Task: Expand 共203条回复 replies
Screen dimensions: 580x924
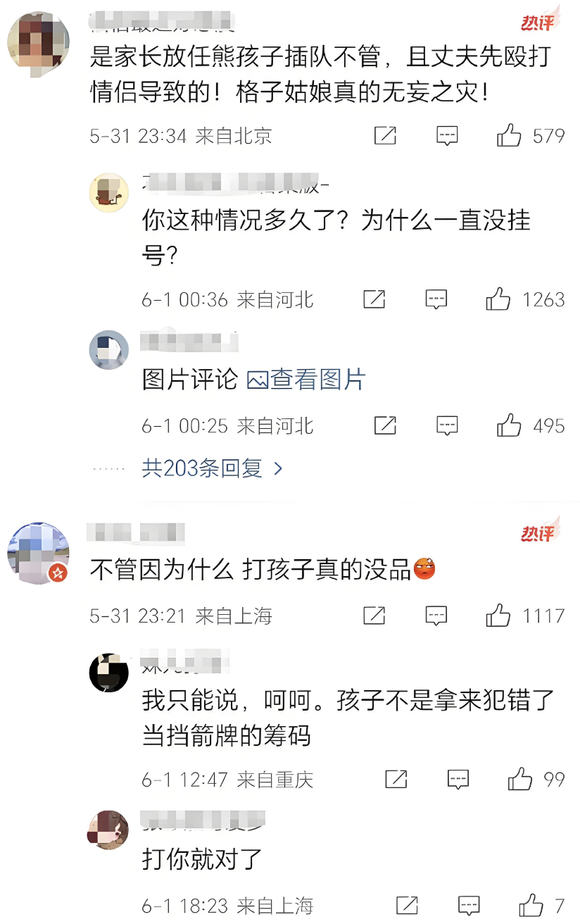Action: pos(212,468)
